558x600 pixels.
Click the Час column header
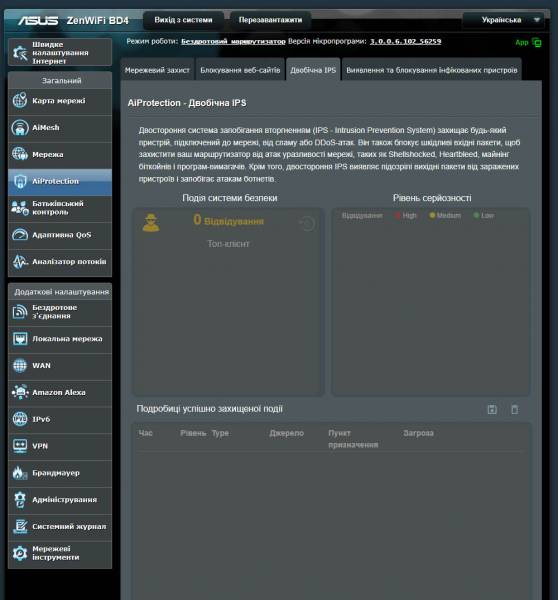(x=145, y=433)
